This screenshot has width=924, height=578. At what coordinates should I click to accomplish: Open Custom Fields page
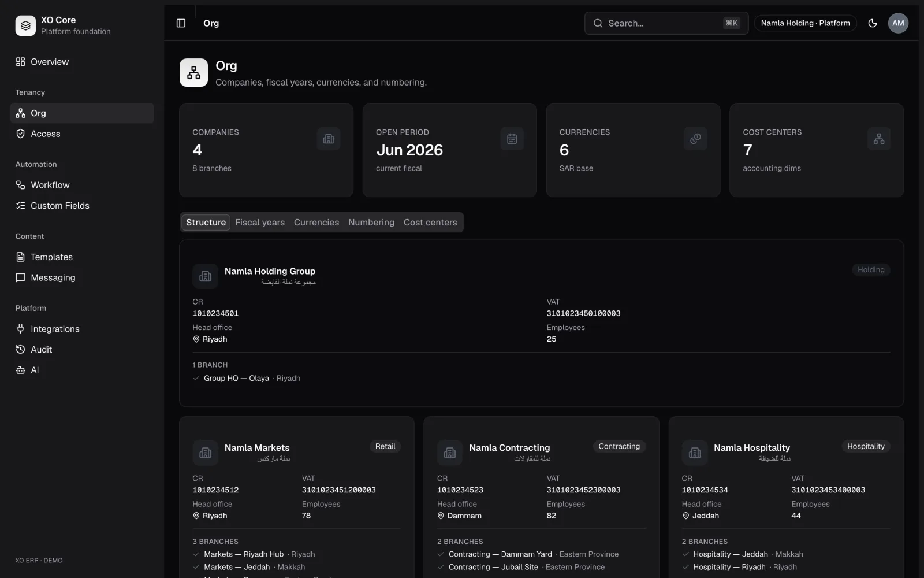(x=82, y=206)
